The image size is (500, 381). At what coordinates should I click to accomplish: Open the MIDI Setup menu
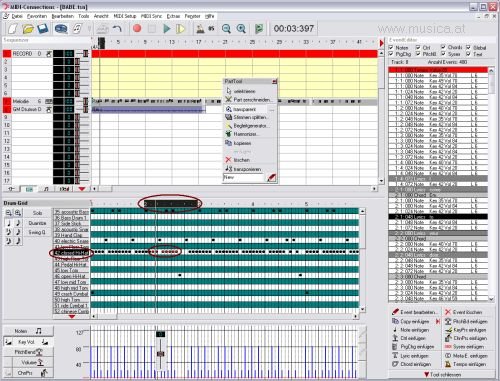tap(125, 16)
